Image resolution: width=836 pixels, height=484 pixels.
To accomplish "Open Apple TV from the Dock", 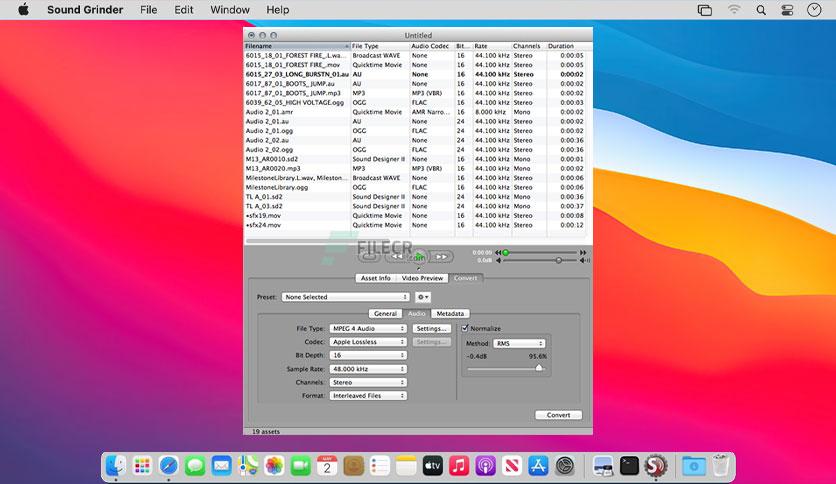I will tap(432, 466).
